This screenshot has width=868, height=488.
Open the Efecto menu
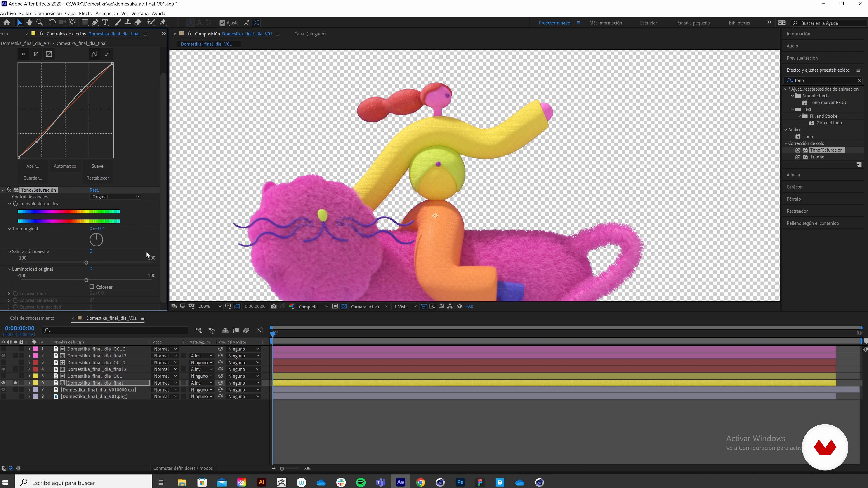(x=85, y=14)
